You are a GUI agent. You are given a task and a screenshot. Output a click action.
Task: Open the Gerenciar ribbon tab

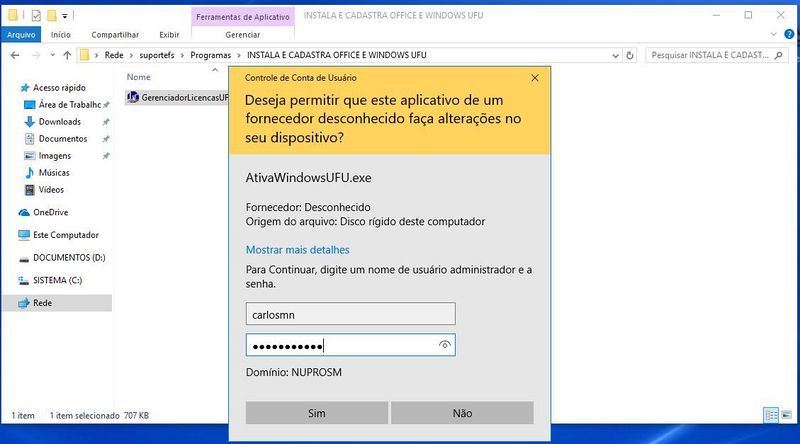click(242, 35)
